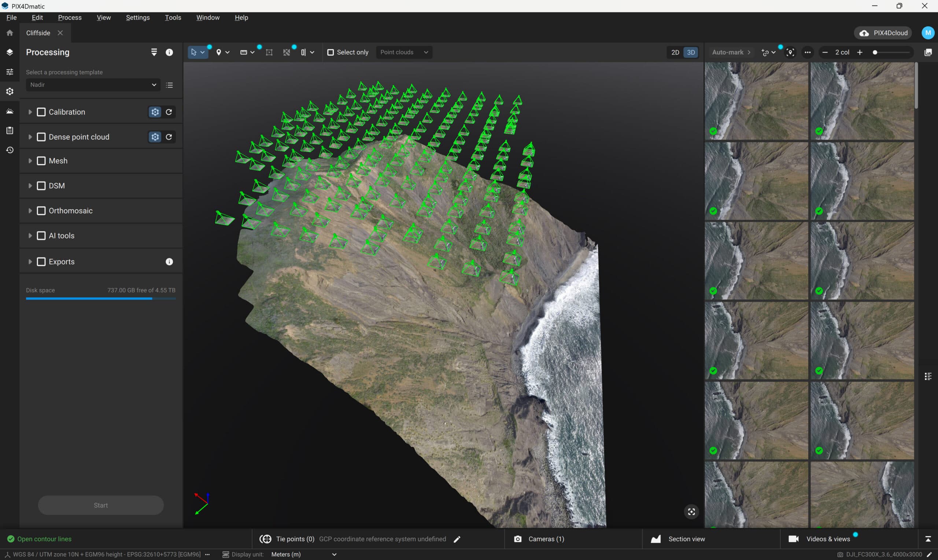Open the Settings menu

coord(137,17)
